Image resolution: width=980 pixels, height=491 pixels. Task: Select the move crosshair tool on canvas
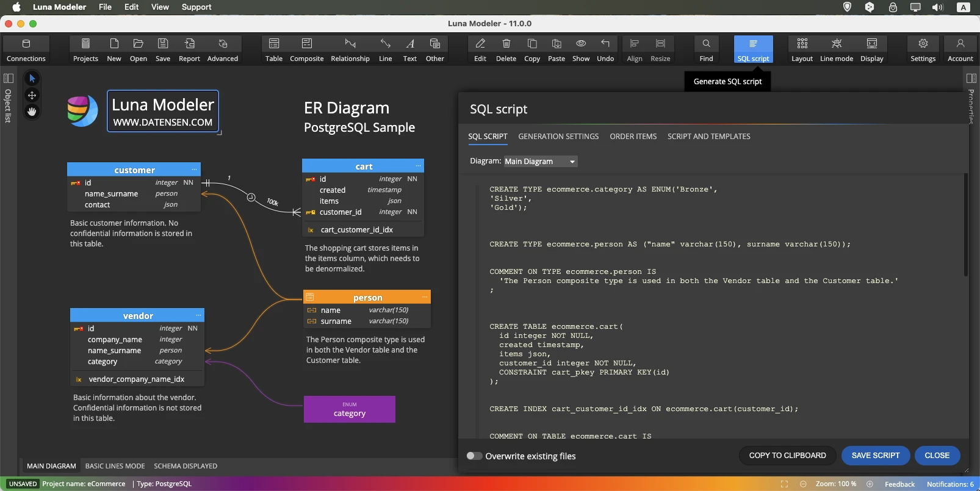pyautogui.click(x=32, y=95)
